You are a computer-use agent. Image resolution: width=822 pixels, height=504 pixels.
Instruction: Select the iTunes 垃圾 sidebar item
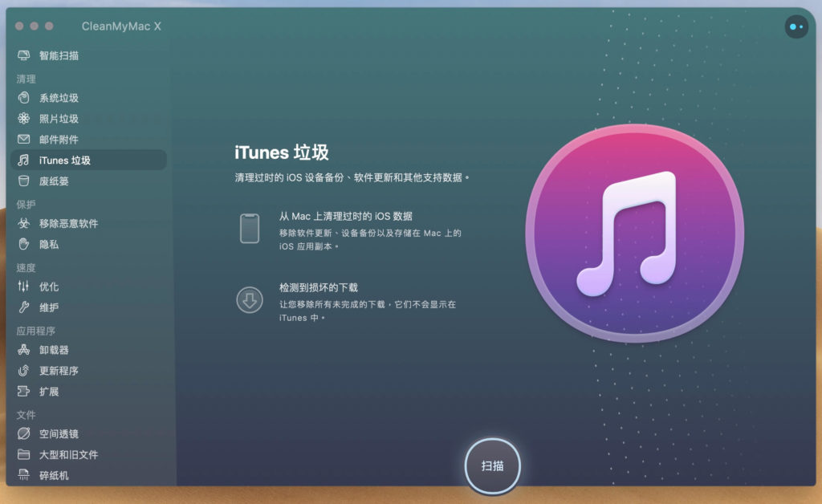(88, 161)
